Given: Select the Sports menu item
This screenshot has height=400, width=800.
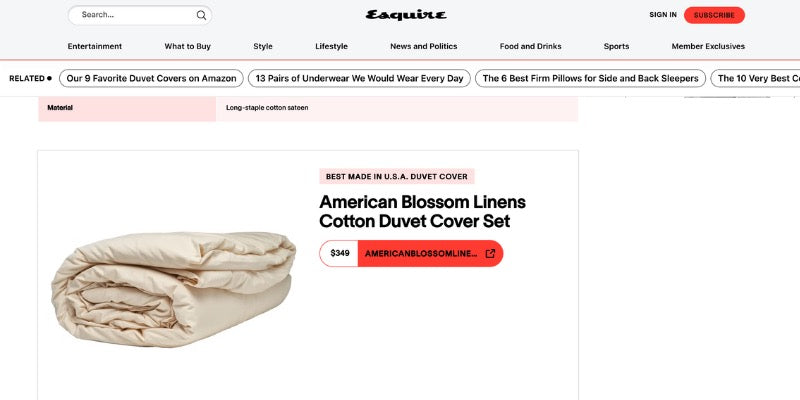Looking at the screenshot, I should pyautogui.click(x=616, y=46).
